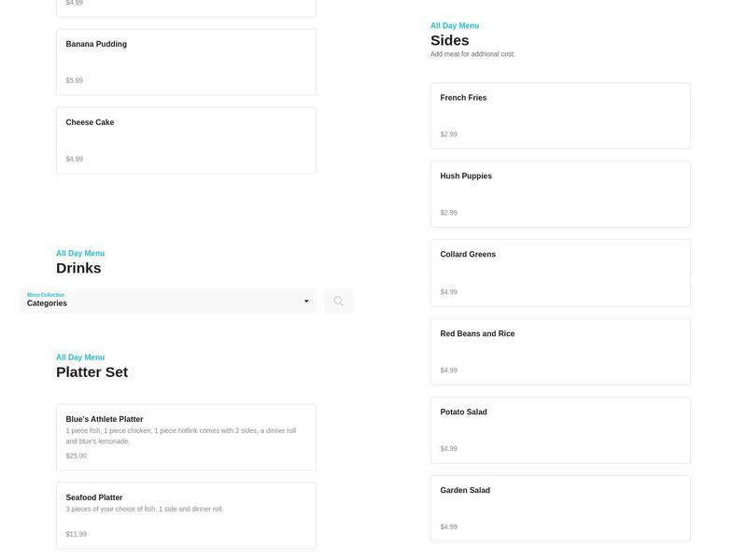
Task: Click the magnifying glass search icon
Action: (x=338, y=301)
